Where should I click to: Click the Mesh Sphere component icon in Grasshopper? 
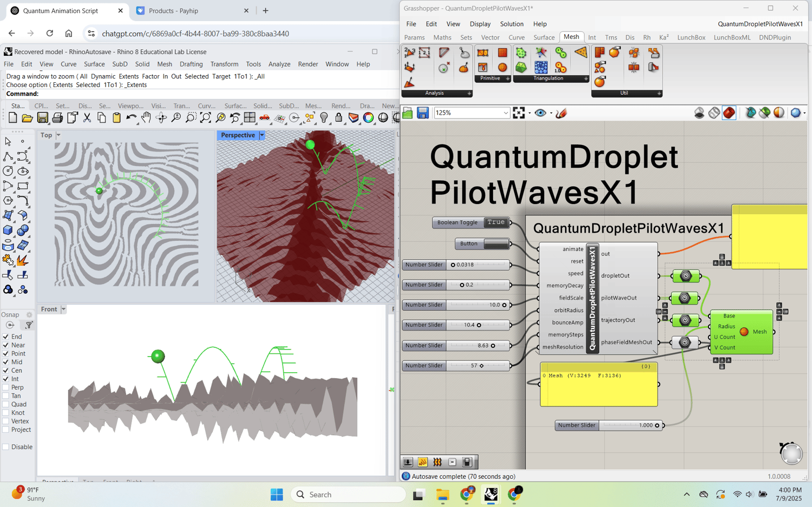502,67
